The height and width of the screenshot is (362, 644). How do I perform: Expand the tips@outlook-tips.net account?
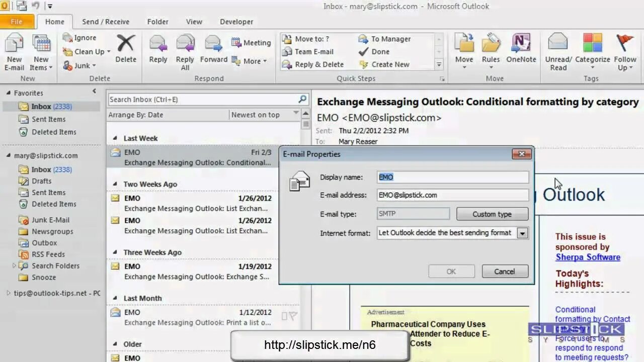(x=9, y=293)
